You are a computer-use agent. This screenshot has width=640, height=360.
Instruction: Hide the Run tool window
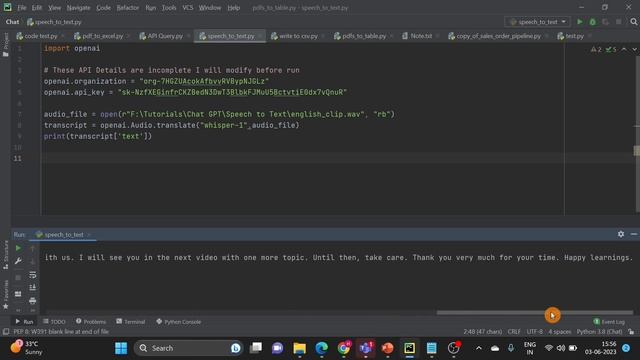[633, 234]
